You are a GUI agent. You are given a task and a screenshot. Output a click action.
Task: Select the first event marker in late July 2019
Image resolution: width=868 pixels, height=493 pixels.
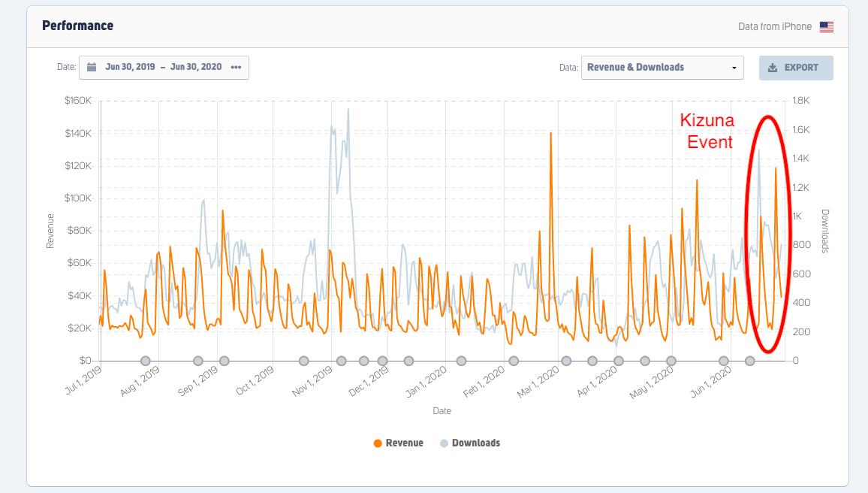146,361
